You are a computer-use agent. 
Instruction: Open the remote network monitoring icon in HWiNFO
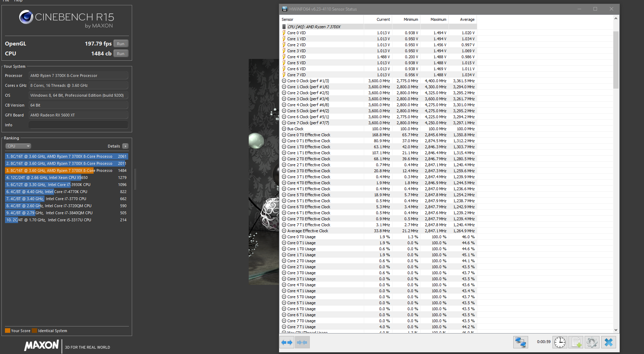tap(520, 342)
